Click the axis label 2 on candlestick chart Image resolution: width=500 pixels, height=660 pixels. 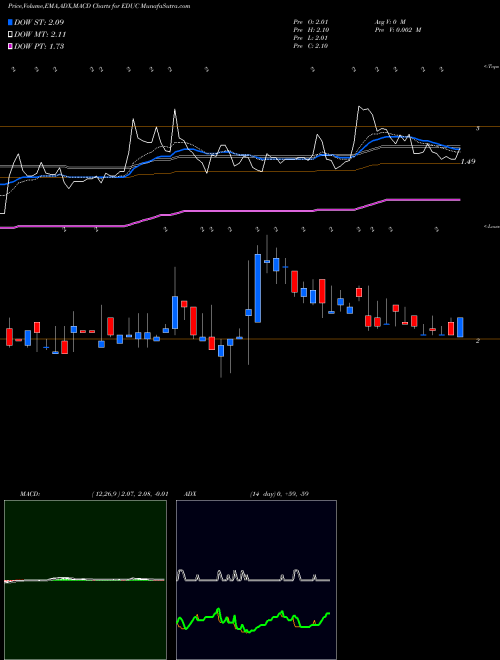478,341
